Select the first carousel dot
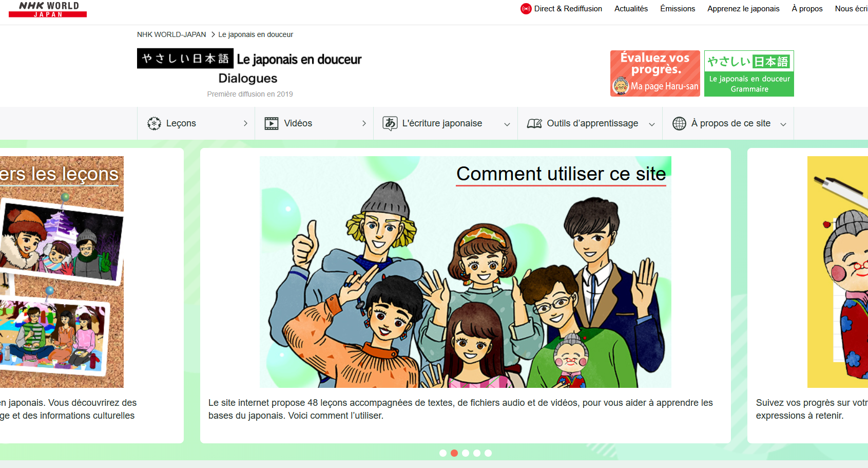This screenshot has width=868, height=468. (x=443, y=453)
